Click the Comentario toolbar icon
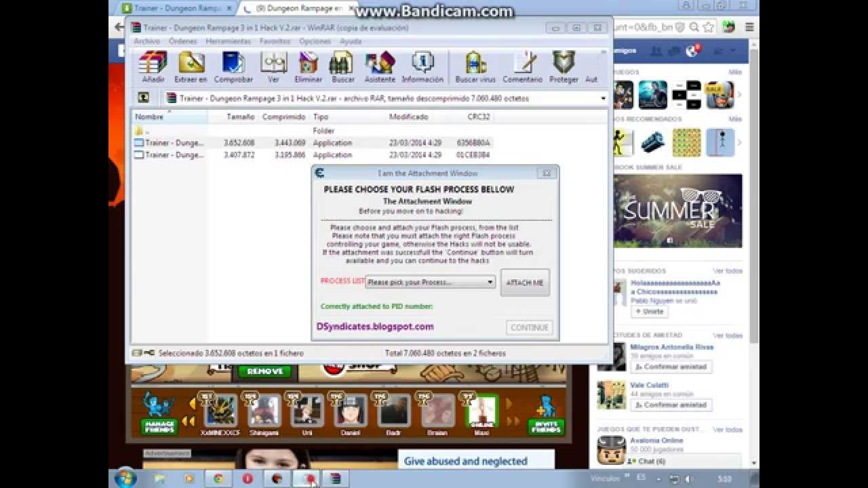Screen dimensions: 868x488 (523, 67)
